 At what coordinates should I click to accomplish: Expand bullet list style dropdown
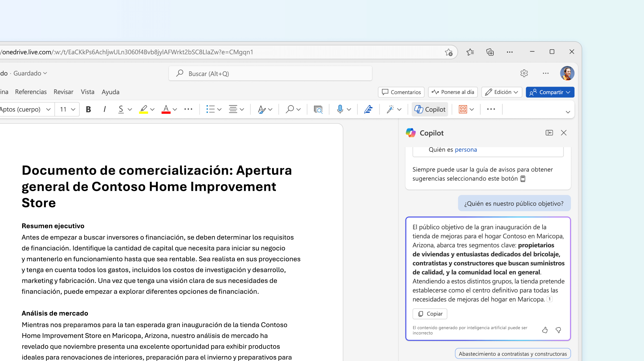coord(219,110)
